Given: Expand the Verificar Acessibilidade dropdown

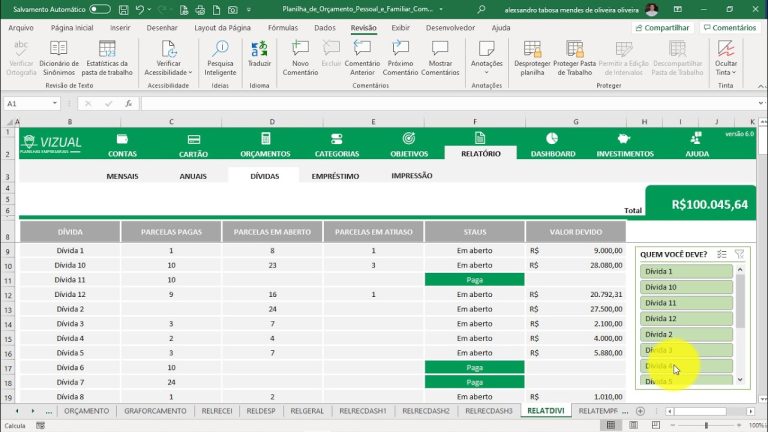Looking at the screenshot, I should click(190, 73).
